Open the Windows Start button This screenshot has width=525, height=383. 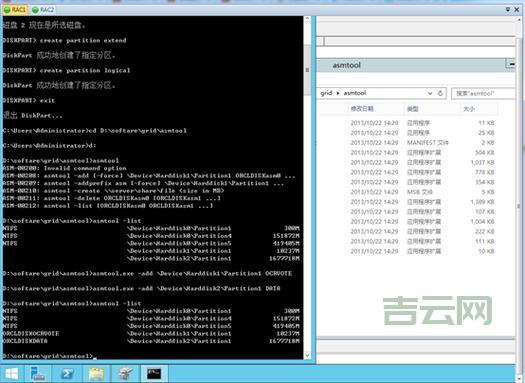11,374
